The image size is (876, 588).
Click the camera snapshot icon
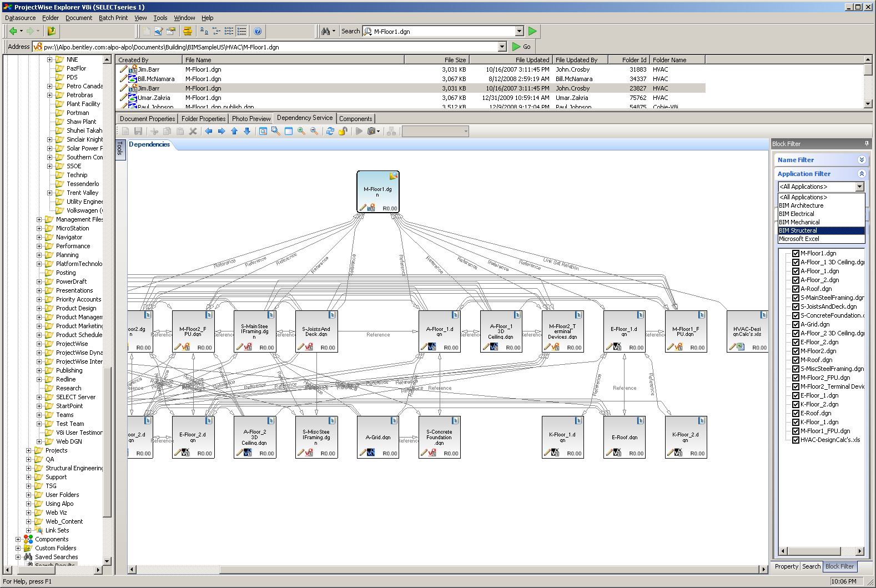point(371,131)
